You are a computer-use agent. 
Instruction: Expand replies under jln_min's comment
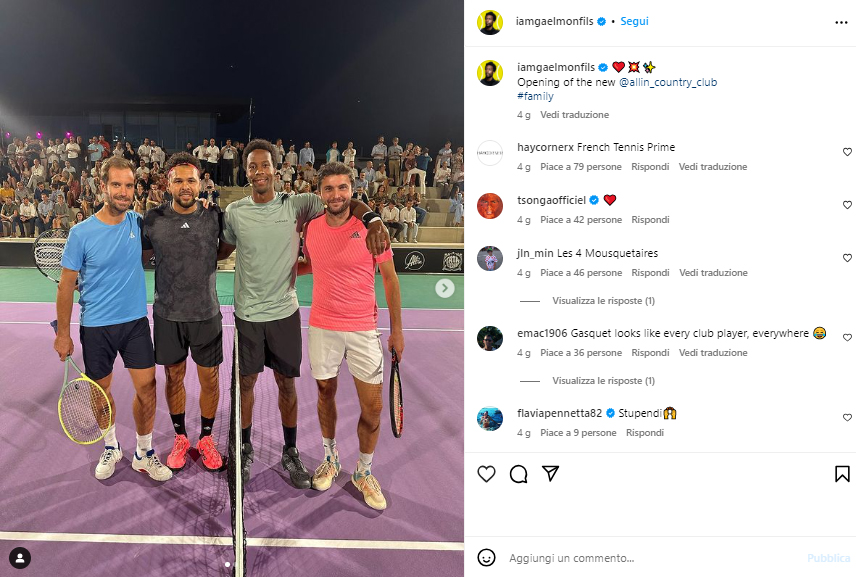(x=604, y=301)
